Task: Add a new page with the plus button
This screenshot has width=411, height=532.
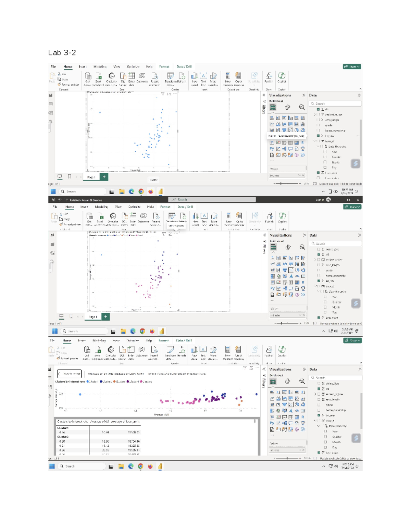Action: 103,176
